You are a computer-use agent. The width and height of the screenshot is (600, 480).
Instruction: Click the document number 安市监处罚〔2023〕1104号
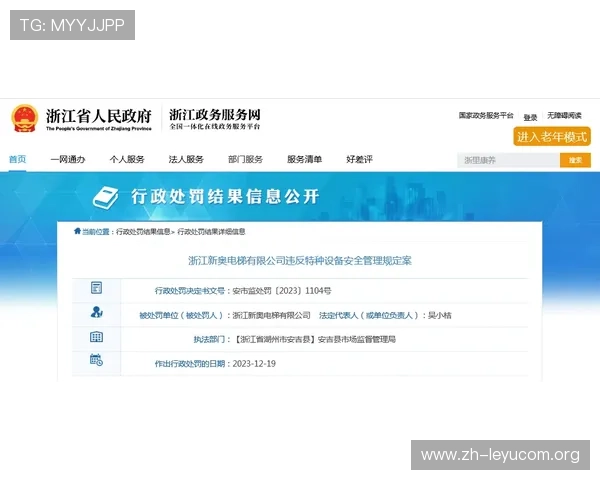[x=282, y=291]
